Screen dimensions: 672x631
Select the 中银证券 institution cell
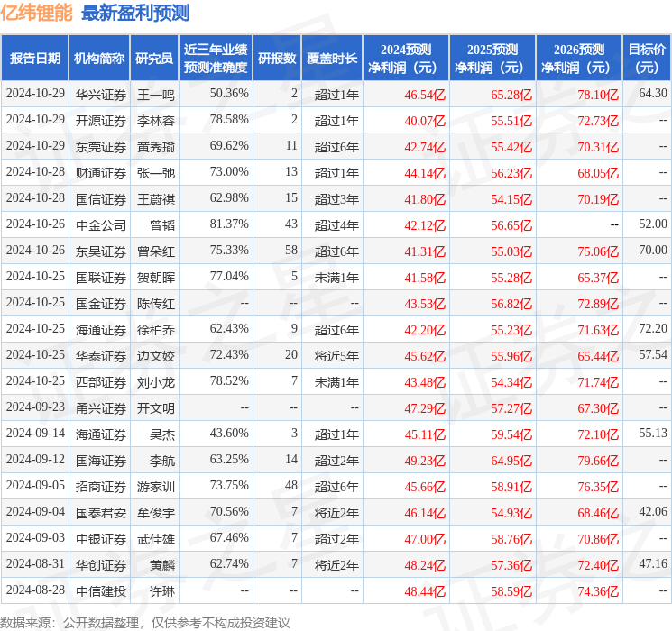(x=101, y=539)
